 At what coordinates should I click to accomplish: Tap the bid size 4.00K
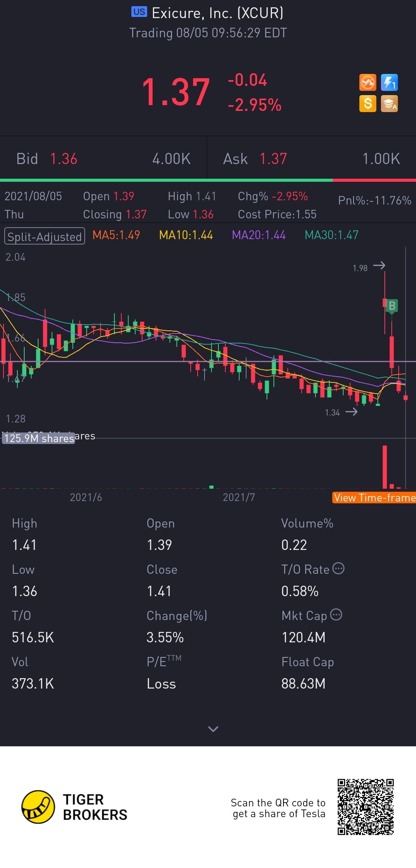(x=171, y=159)
